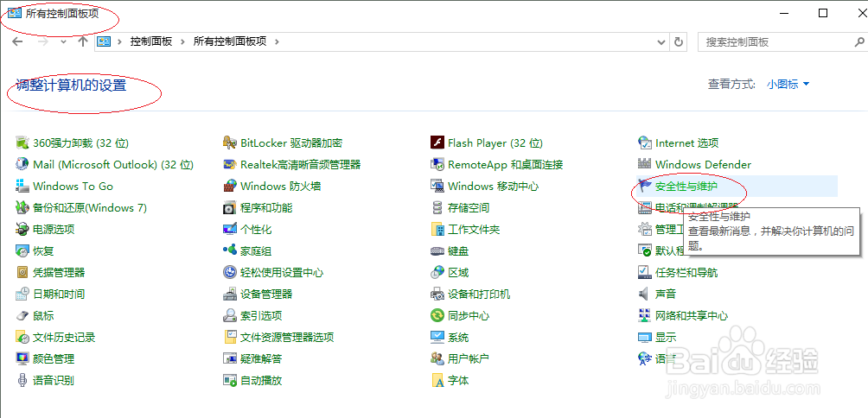Go up one level arrow
This screenshot has width=868, height=418.
83,42
